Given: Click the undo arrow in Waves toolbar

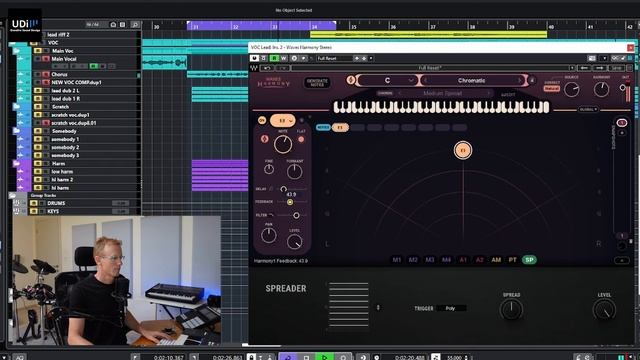Looking at the screenshot, I should (x=267, y=68).
